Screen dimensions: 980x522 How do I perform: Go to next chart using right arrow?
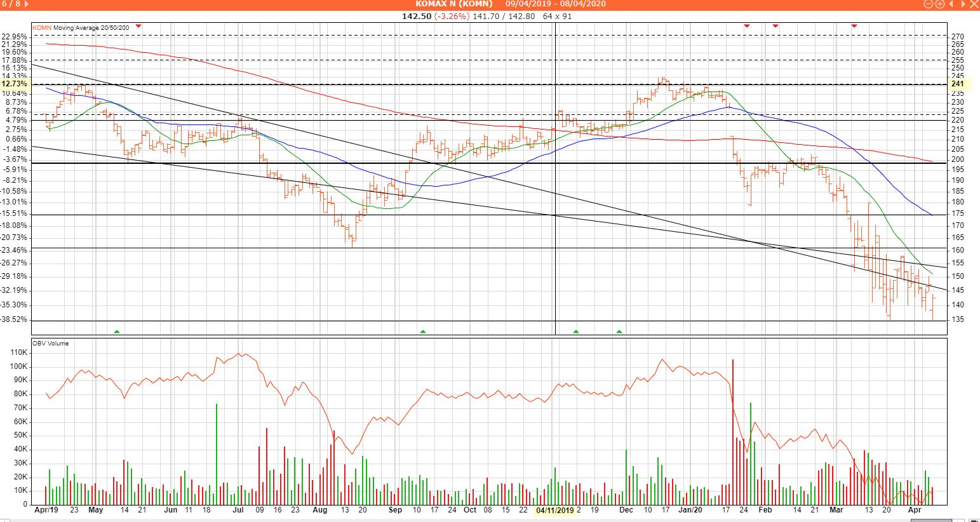click(962, 4)
